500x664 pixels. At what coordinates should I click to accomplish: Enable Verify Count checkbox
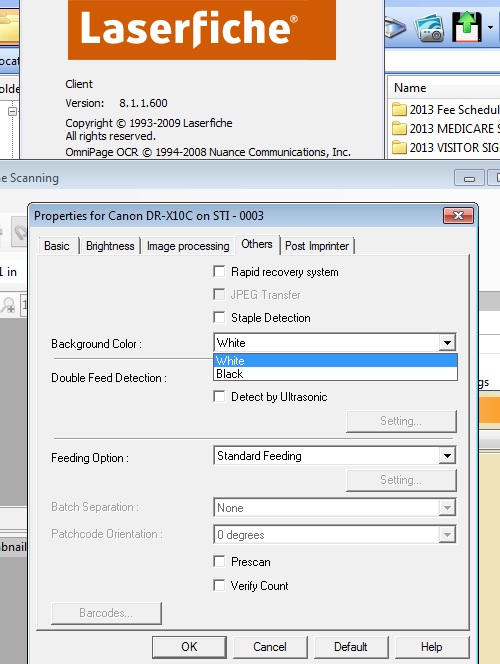[219, 585]
